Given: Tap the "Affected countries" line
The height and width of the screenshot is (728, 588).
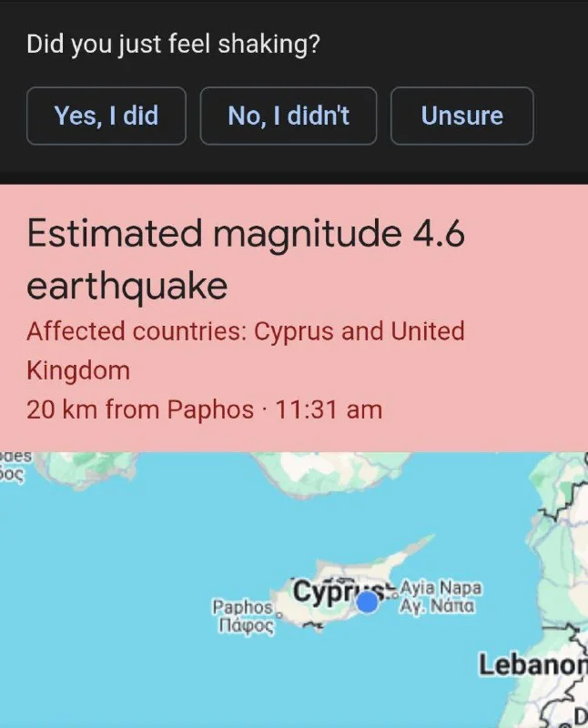Looking at the screenshot, I should point(246,331).
